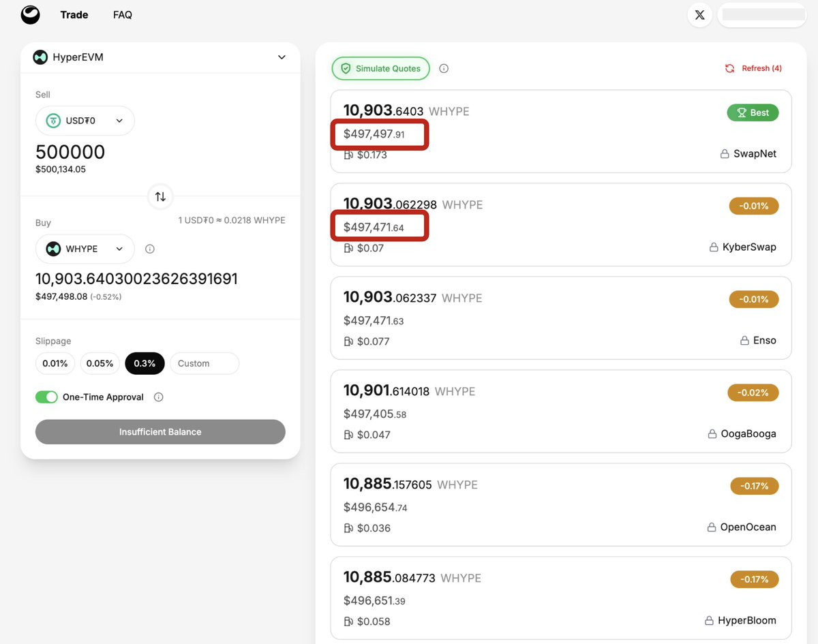Click shield icon in Simulate Quotes
Screen dimensions: 818x644
tap(346, 68)
